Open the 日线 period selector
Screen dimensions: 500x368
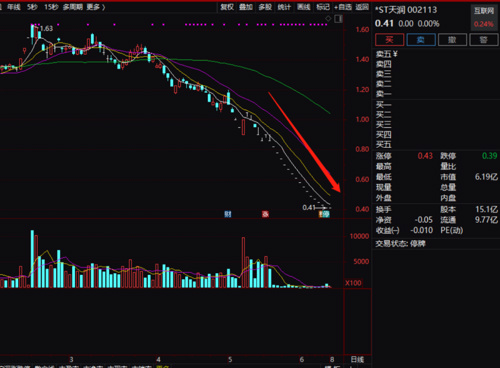pyautogui.click(x=358, y=359)
